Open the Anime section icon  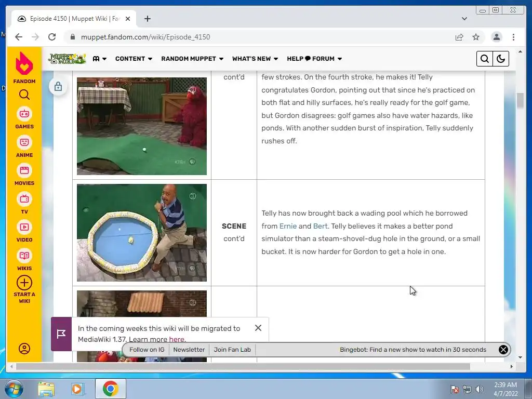tap(24, 142)
